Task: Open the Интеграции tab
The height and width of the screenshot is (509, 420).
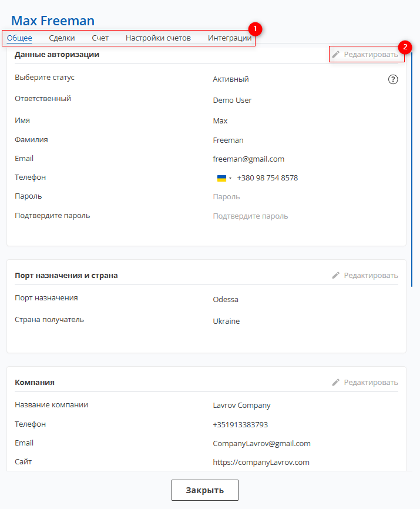Action: pyautogui.click(x=230, y=38)
